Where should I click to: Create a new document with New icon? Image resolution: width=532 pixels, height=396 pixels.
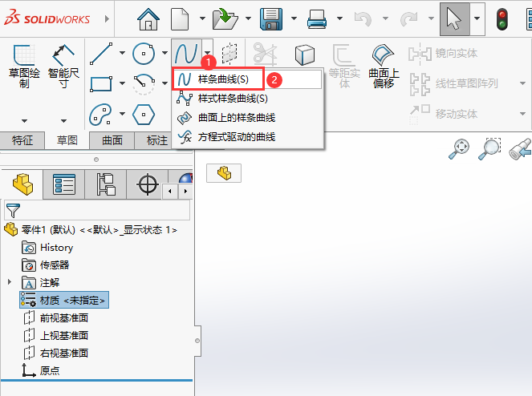click(x=180, y=19)
